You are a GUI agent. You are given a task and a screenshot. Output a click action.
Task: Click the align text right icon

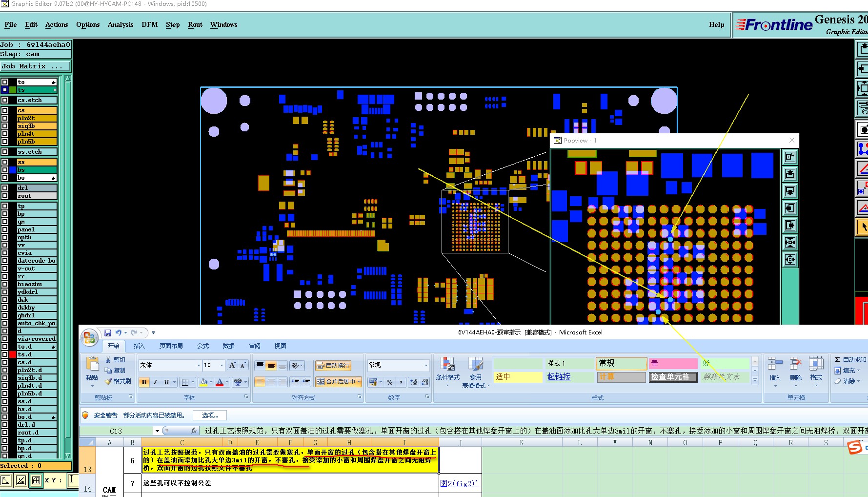pyautogui.click(x=283, y=382)
